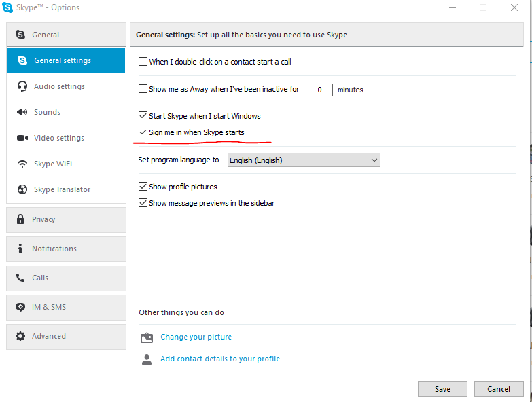Open the Sounds tab
The width and height of the screenshot is (532, 402).
[66, 112]
